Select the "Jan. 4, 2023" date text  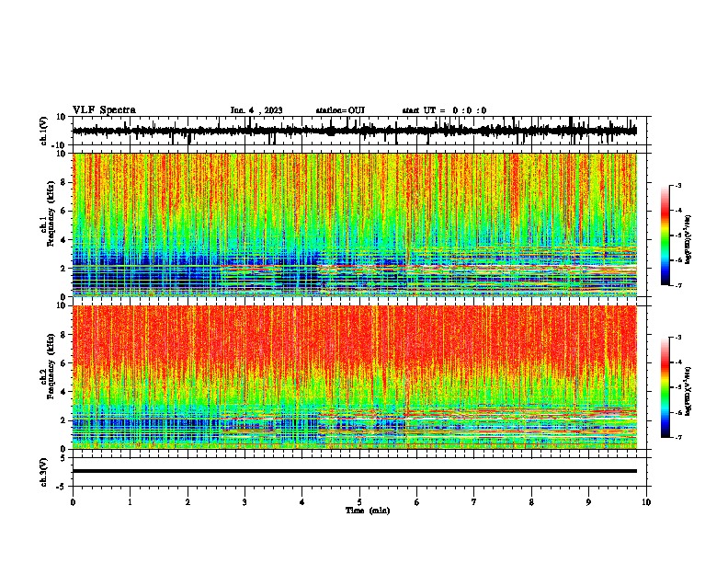pos(256,110)
